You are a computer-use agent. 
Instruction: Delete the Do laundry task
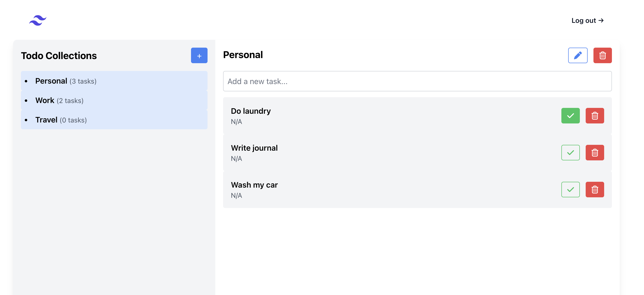point(594,116)
